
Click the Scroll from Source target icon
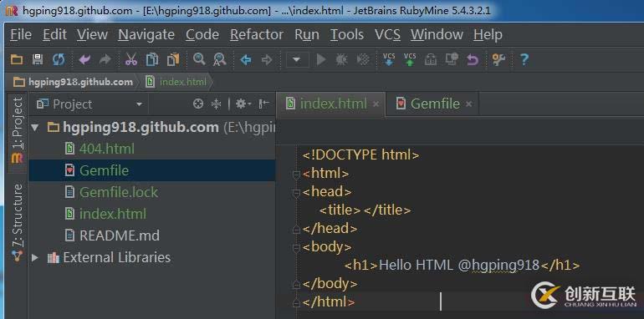[x=198, y=104]
